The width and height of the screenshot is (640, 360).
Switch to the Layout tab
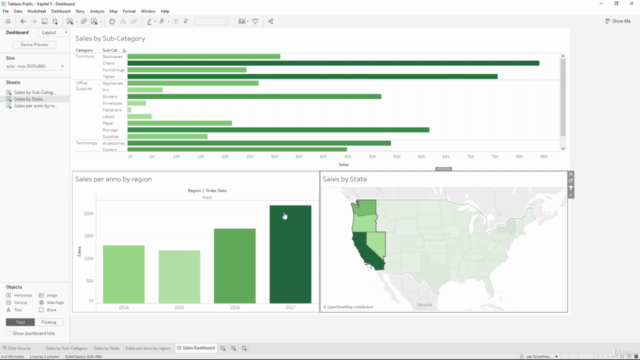pos(49,32)
